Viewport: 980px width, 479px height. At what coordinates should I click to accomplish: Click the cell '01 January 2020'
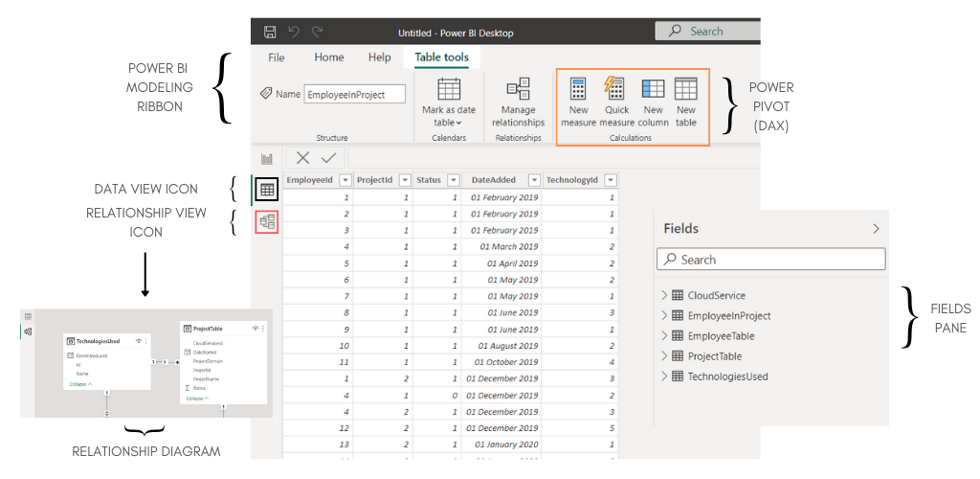[501, 445]
